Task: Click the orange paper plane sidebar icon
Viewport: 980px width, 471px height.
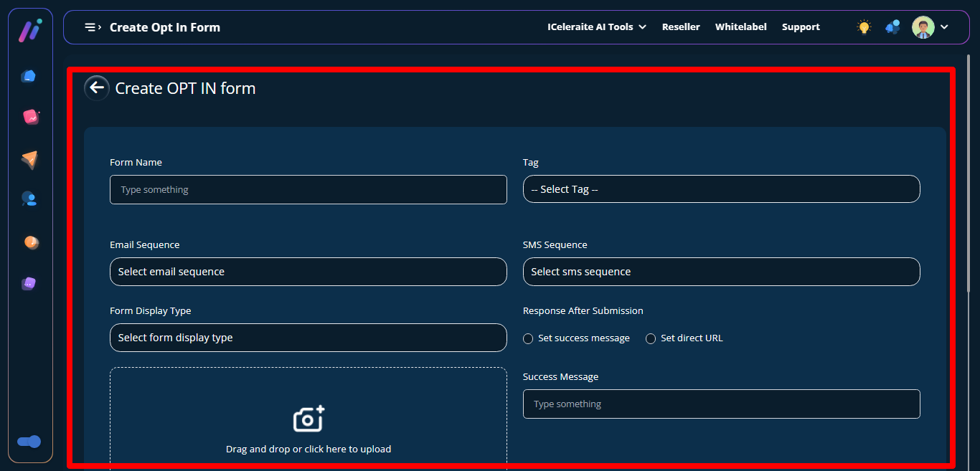Action: tap(29, 160)
